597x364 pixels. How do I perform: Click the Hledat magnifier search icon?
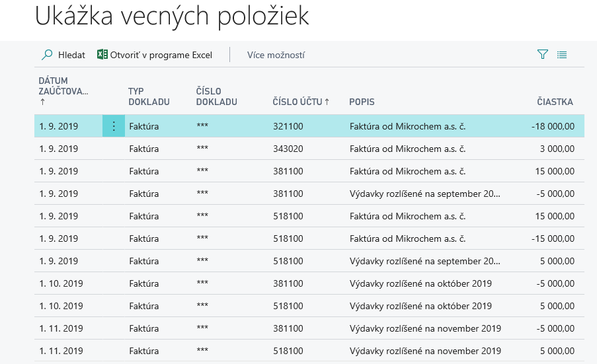(x=47, y=55)
